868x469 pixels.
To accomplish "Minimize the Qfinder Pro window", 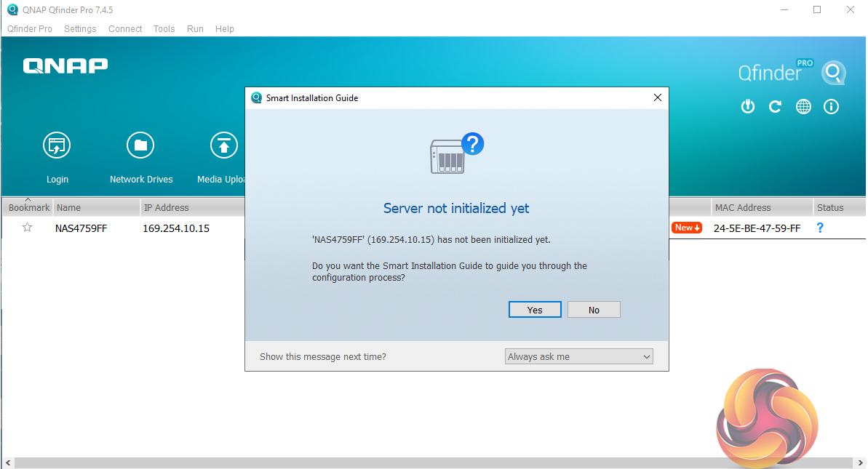I will click(x=784, y=10).
